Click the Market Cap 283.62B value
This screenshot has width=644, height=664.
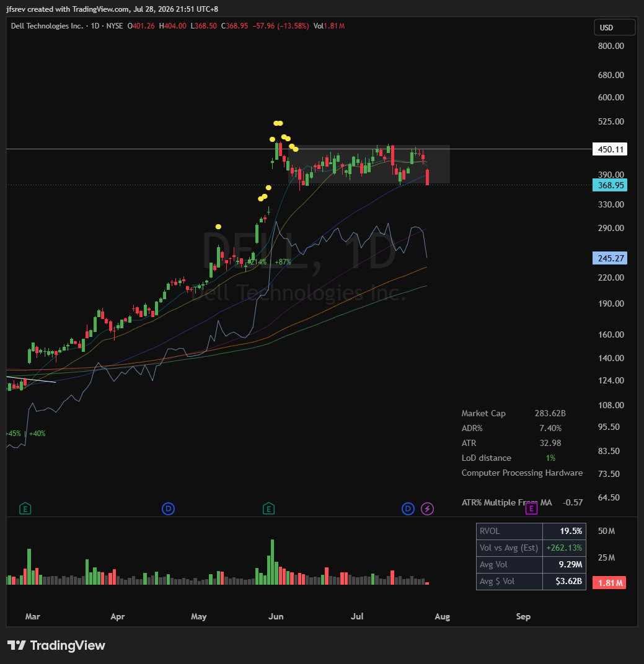[550, 413]
